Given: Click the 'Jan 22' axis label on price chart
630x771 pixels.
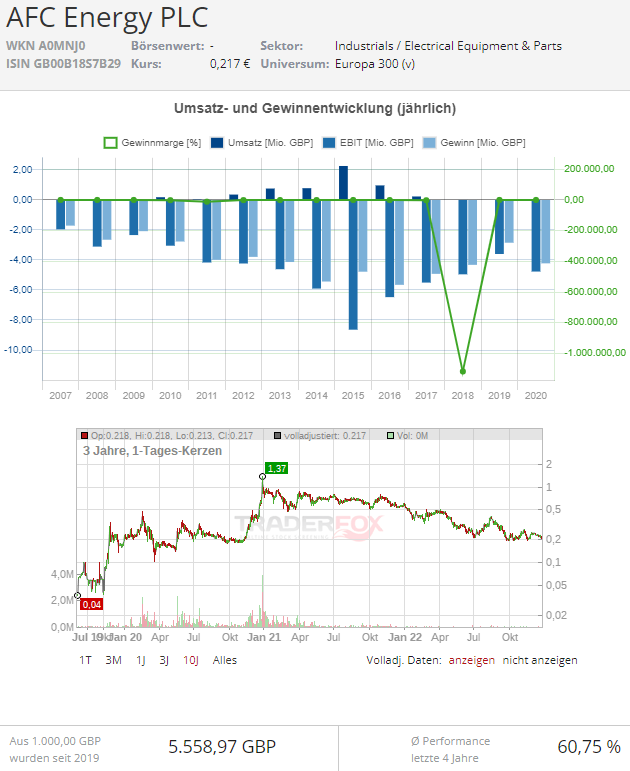Looking at the screenshot, I should click(405, 637).
